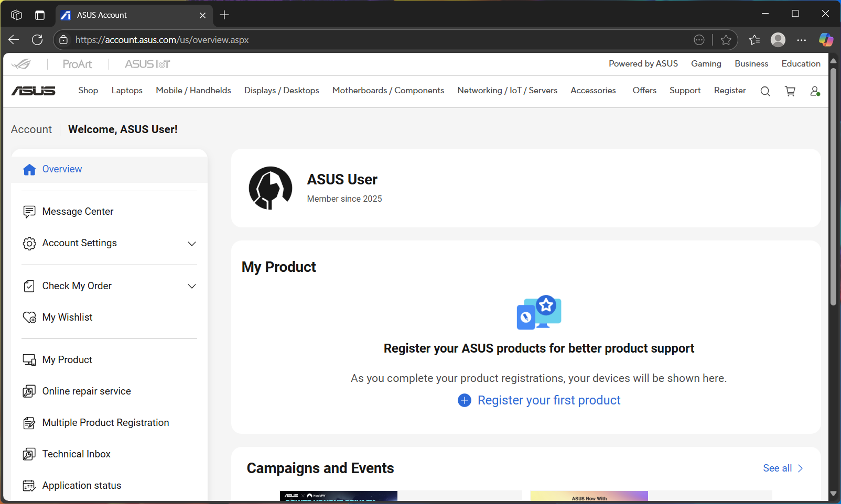Open a new browser tab
This screenshot has width=841, height=504.
[224, 15]
